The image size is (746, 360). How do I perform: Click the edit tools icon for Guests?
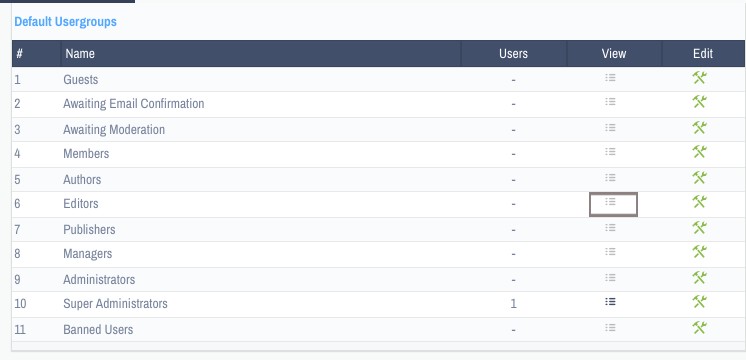(699, 78)
